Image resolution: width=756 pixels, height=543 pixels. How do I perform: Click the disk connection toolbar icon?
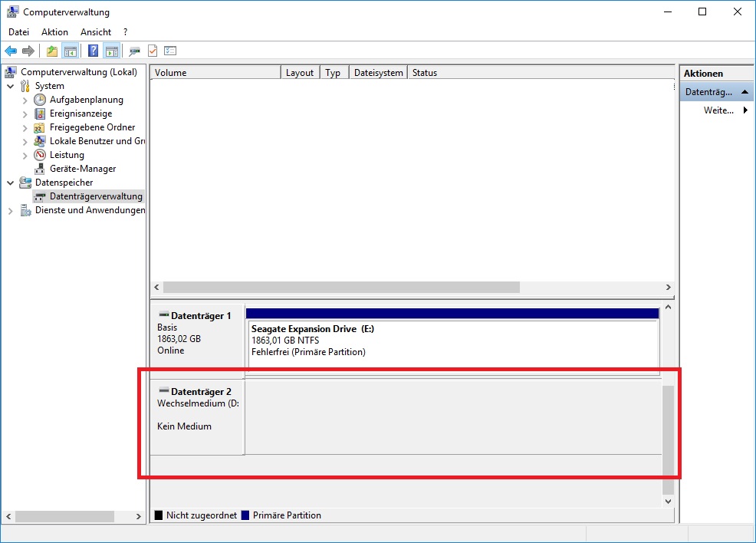click(134, 51)
